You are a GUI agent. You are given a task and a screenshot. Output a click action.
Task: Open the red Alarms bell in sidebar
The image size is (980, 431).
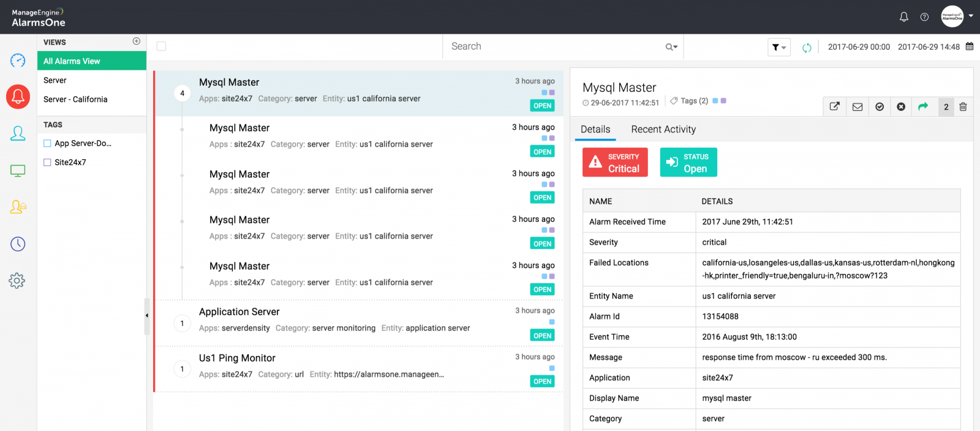[x=18, y=97]
